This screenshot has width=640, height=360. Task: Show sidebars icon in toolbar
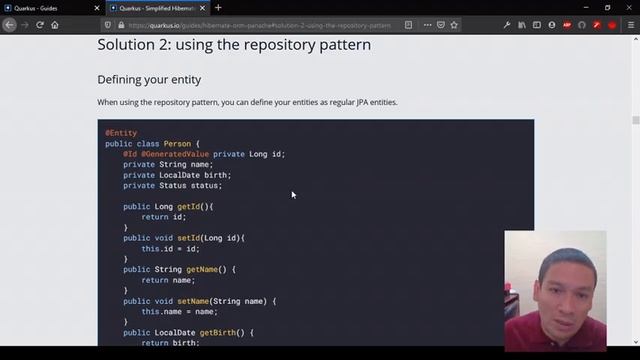537,25
